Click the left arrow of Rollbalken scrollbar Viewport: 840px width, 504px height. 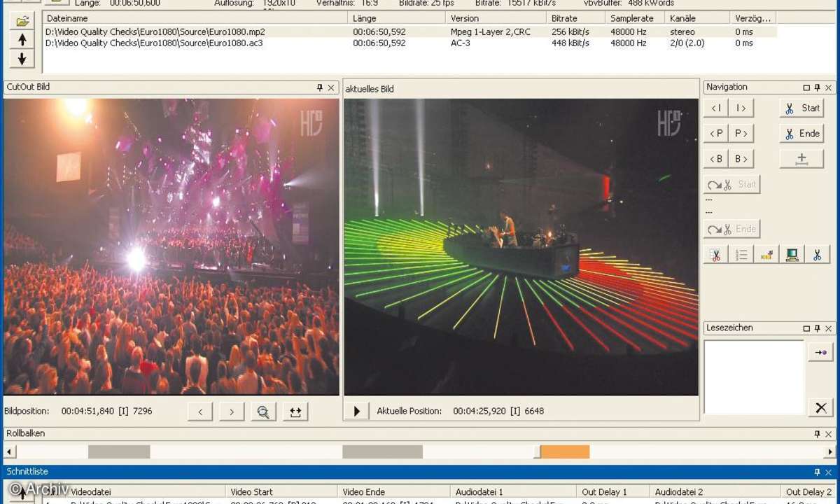coord(10,452)
